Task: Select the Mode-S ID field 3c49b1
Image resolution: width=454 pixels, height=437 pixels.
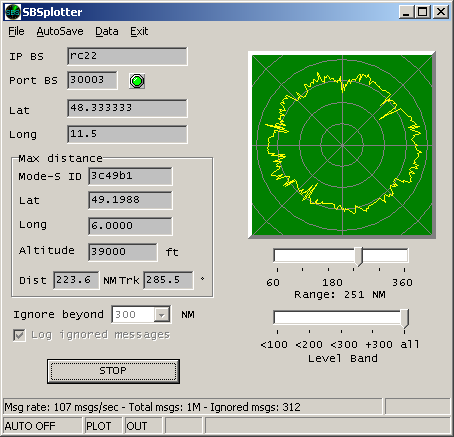Action: (x=130, y=176)
